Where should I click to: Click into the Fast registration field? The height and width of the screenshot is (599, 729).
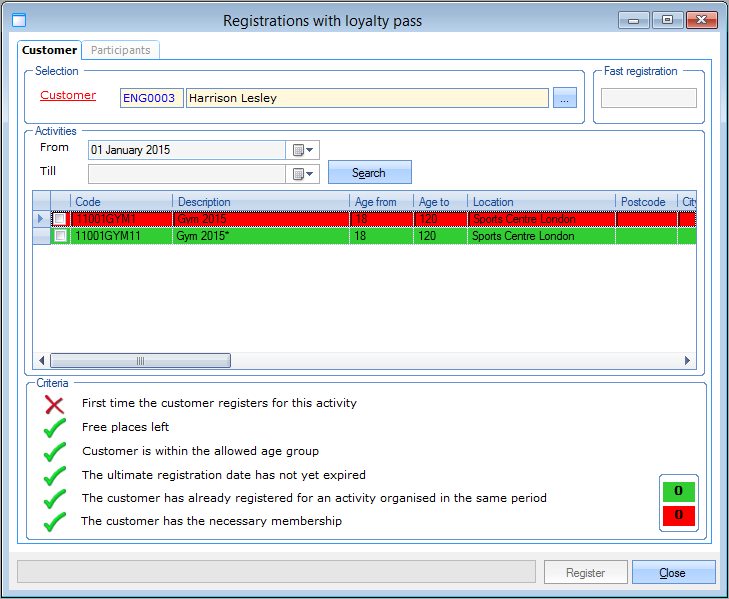coord(648,98)
